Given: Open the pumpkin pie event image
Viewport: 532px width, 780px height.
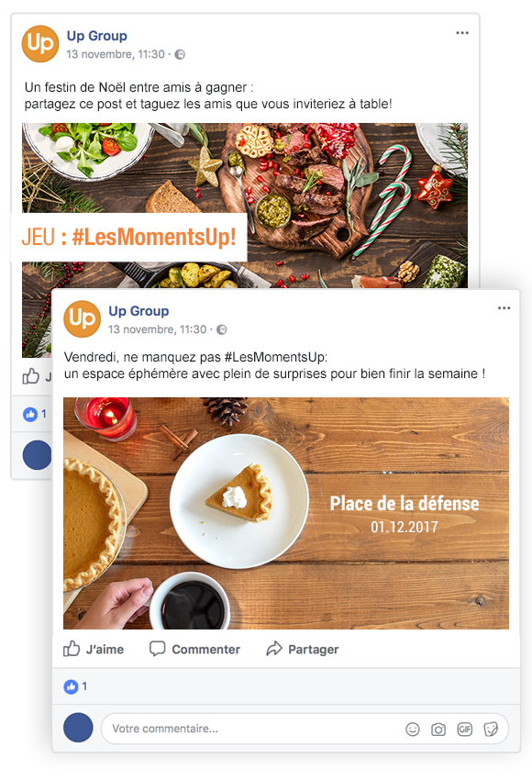Looking at the screenshot, I should [x=286, y=513].
